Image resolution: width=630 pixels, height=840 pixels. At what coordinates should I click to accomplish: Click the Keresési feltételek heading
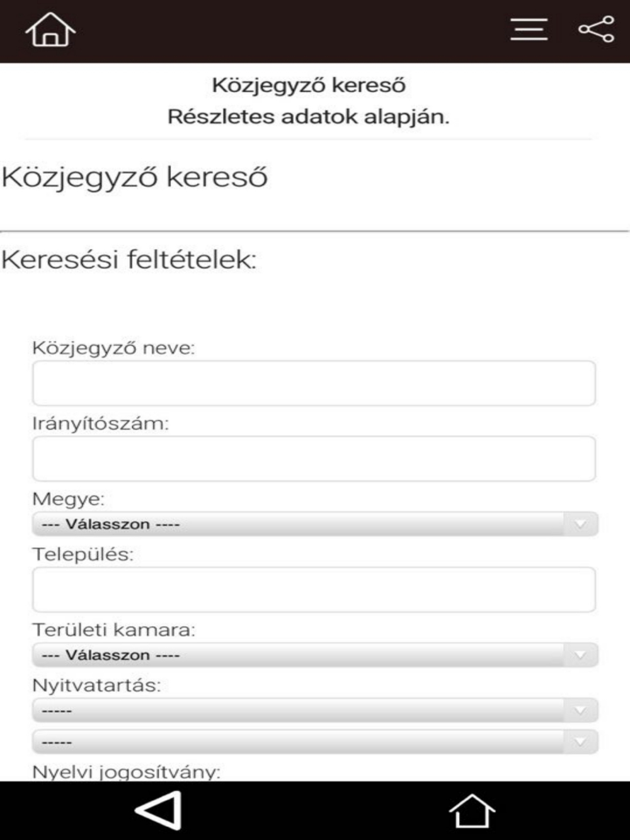tap(129, 259)
